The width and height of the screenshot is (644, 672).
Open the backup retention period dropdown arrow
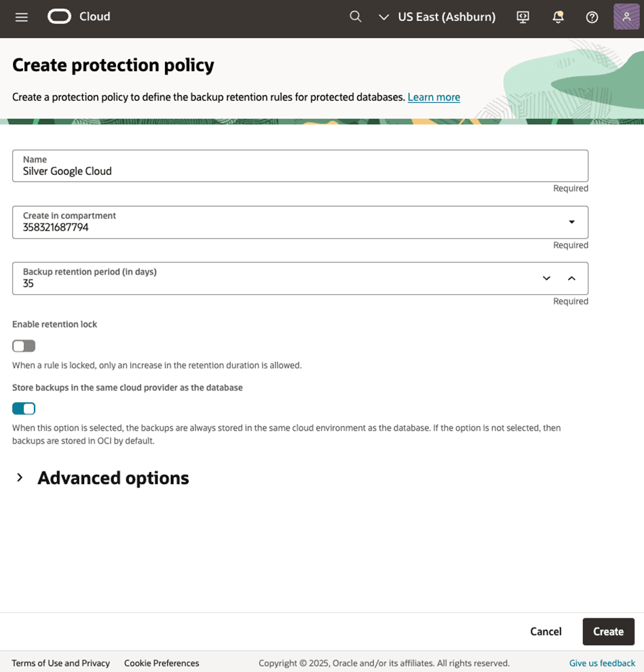[x=546, y=278]
